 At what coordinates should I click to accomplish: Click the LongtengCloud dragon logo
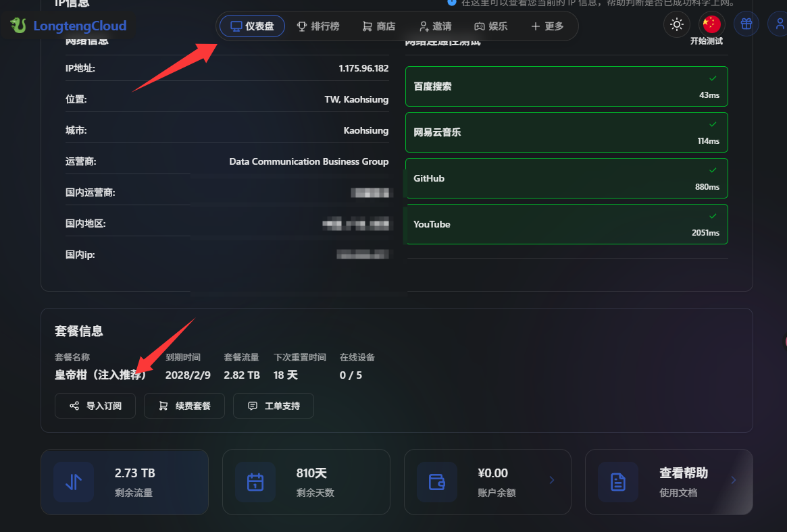18,26
